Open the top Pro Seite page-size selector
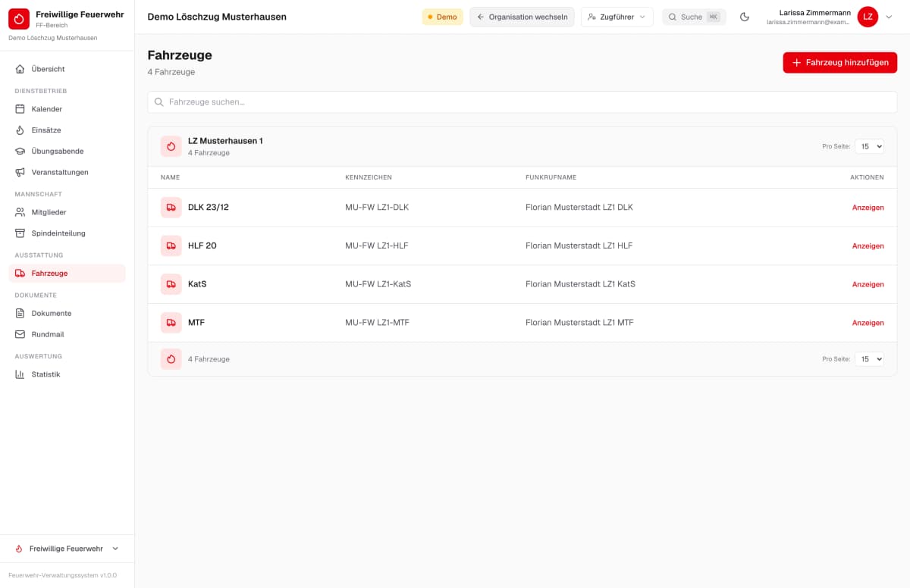 [869, 146]
